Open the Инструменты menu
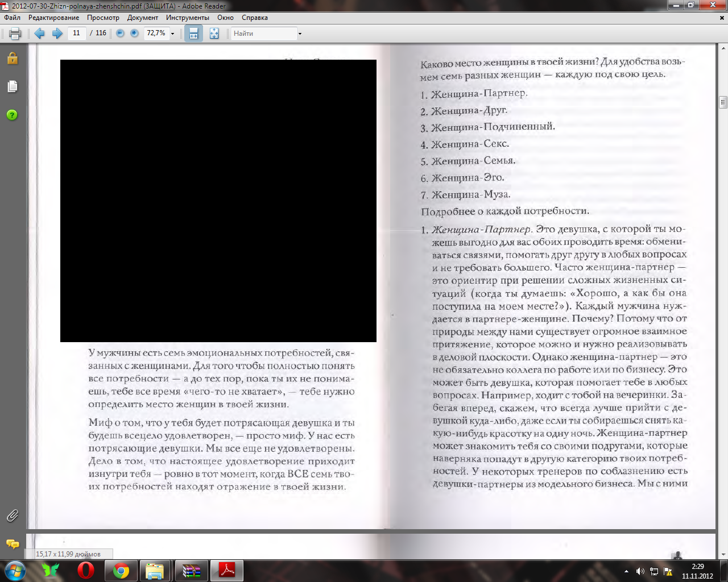The image size is (728, 582). click(187, 18)
